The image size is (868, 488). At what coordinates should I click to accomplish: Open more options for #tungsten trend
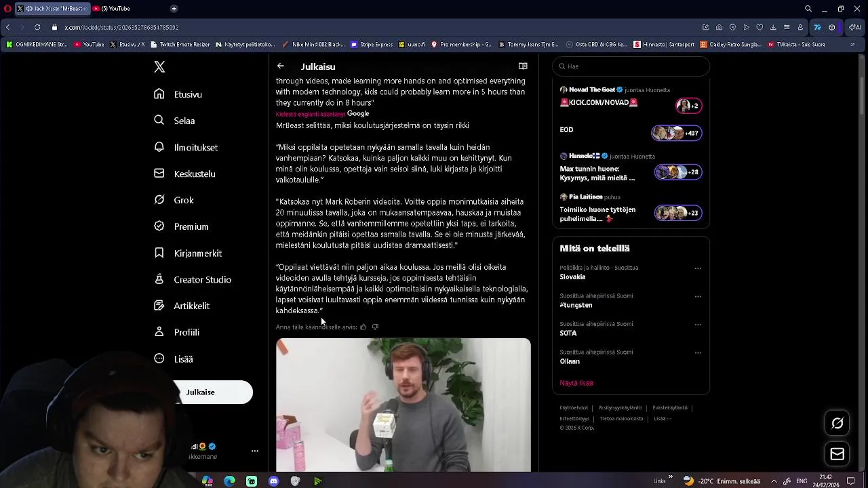coord(698,297)
